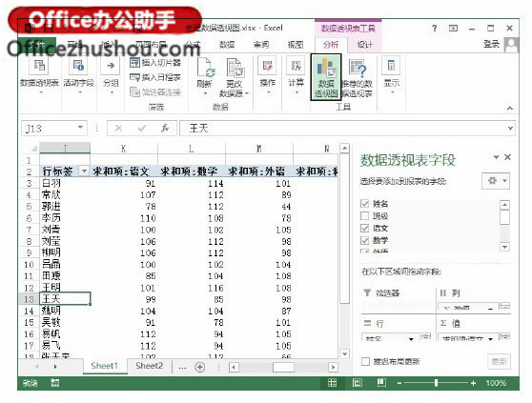
Task: Click 筛选器连接 (Filter Connections)
Action: pyautogui.click(x=155, y=92)
